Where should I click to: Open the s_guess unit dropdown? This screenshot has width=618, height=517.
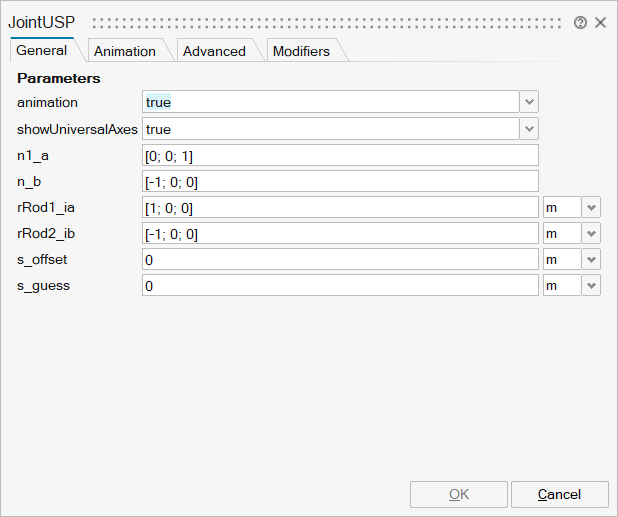[591, 285]
